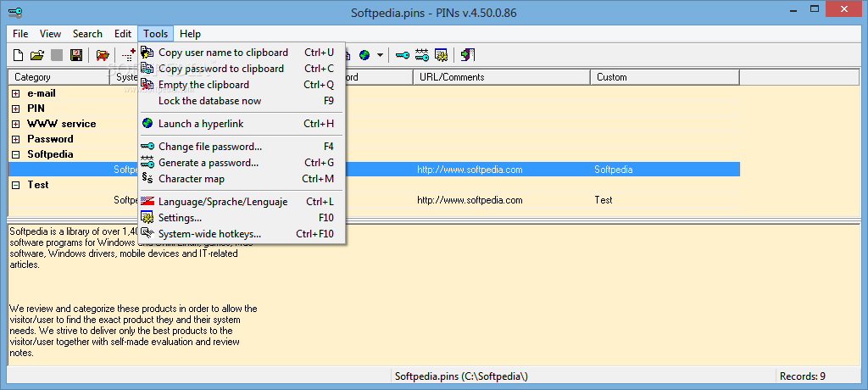Click inside the notes text area
The height and width of the screenshot is (390, 868).
pos(433,293)
